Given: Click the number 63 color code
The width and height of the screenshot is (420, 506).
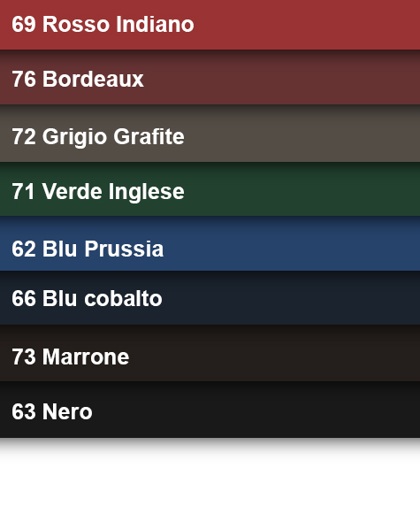Looking at the screenshot, I should click(24, 411).
